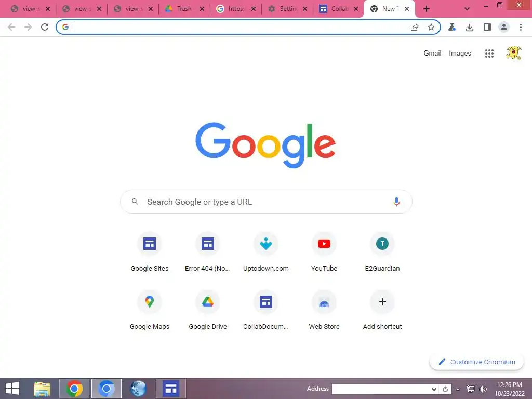Open the Windows Start menu

12,389
